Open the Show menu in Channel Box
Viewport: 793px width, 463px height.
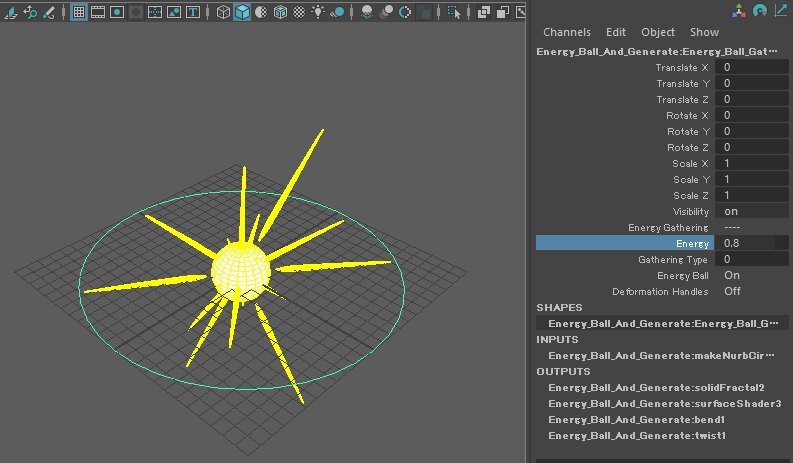(x=704, y=32)
